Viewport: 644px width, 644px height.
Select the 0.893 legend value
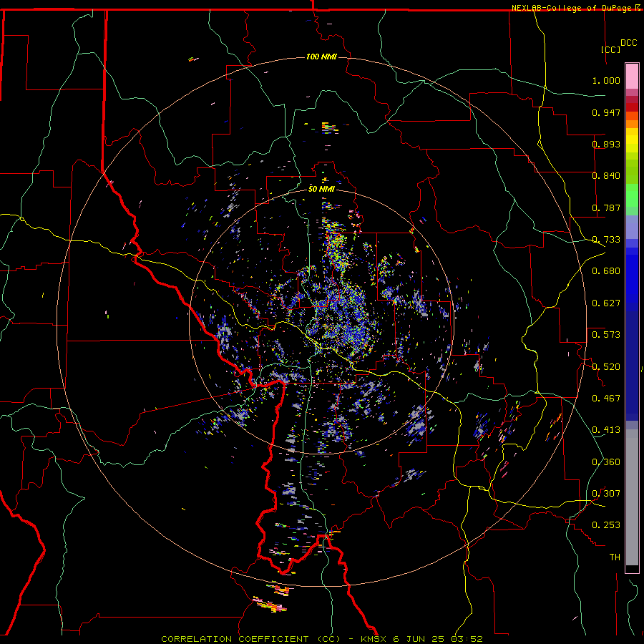tap(606, 144)
